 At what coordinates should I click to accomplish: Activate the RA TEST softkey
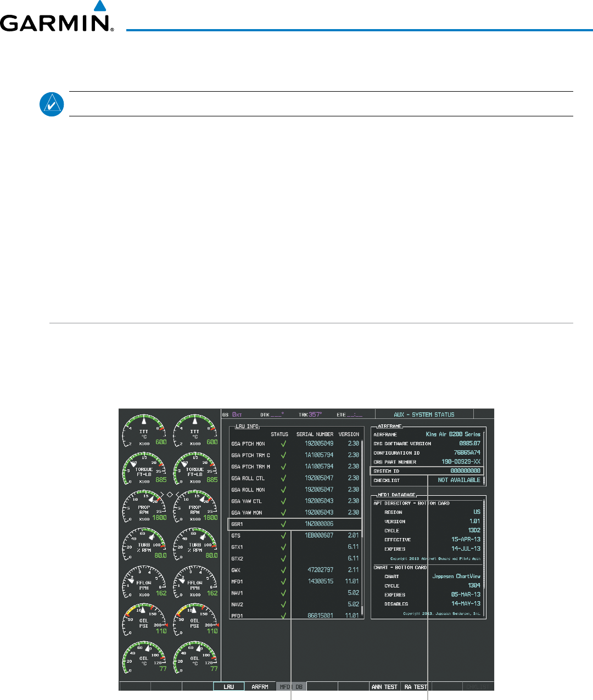(x=416, y=686)
